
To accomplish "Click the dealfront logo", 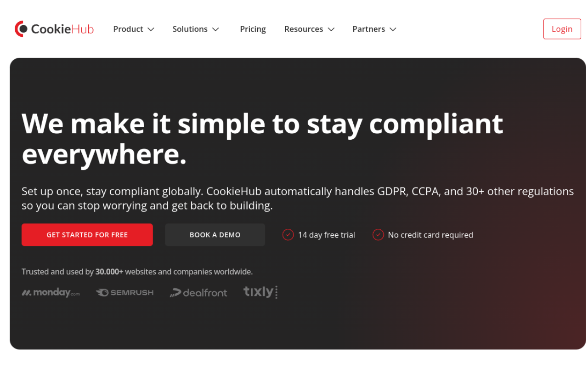I will tap(198, 293).
